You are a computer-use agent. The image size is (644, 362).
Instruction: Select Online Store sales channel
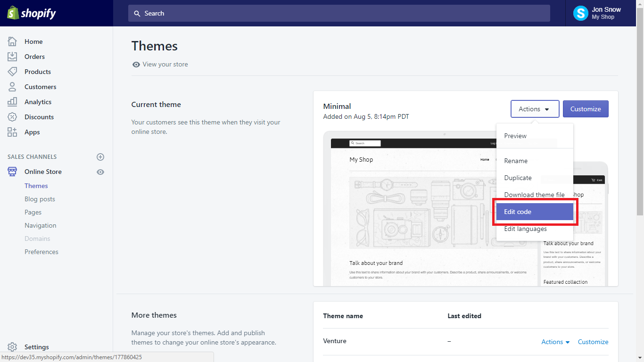(x=43, y=172)
